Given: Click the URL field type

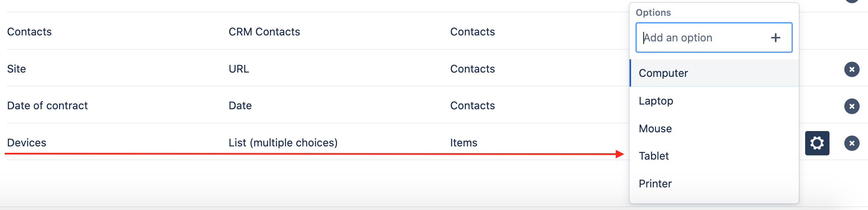Looking at the screenshot, I should tap(239, 69).
